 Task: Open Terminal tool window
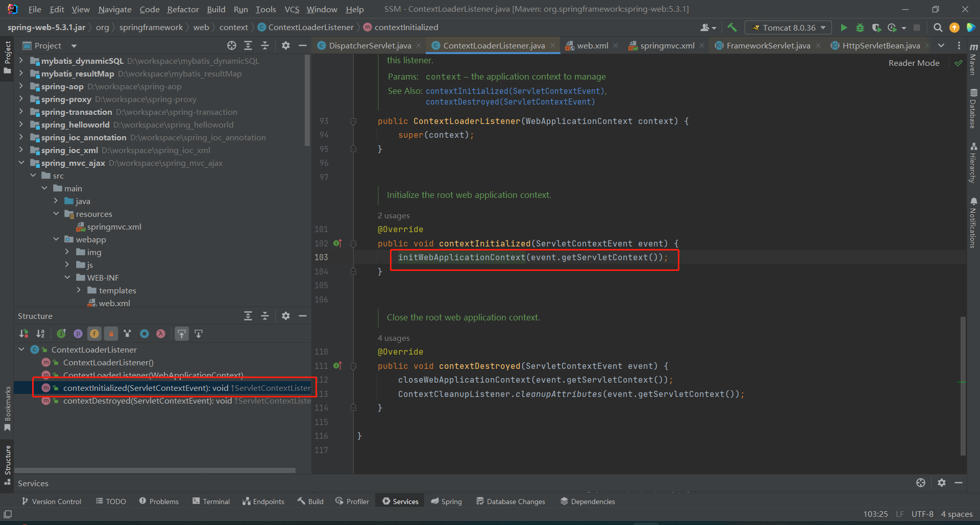pyautogui.click(x=211, y=502)
